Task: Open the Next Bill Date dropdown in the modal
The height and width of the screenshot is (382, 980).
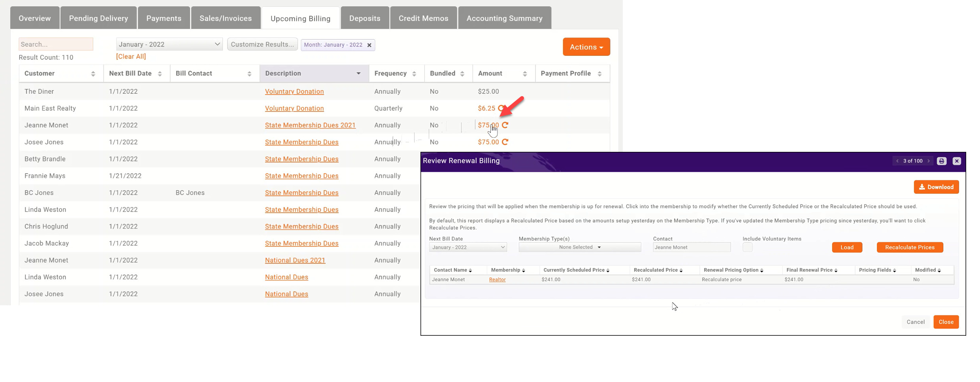Action: coord(468,247)
